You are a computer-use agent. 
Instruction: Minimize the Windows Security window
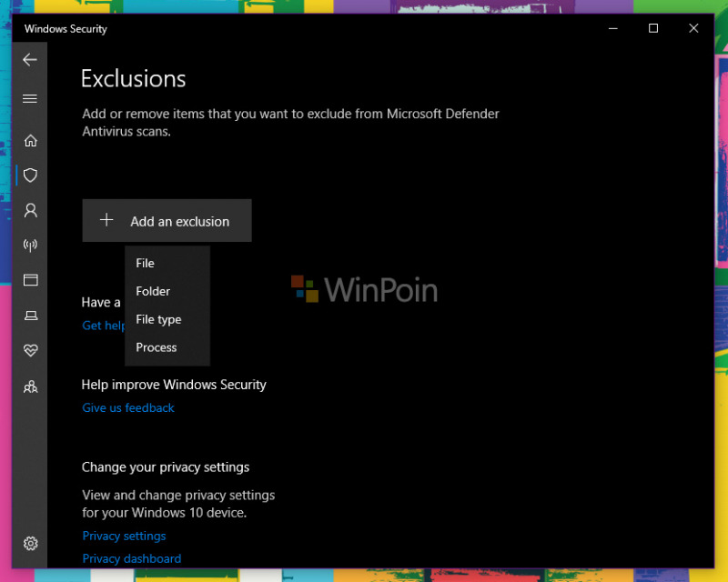coord(612,28)
